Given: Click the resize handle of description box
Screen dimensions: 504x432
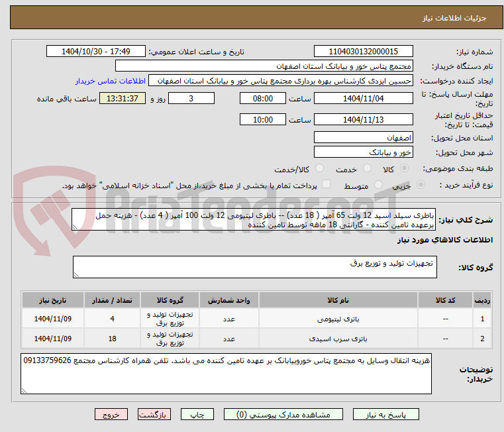Looking at the screenshot, I should 75,227.
